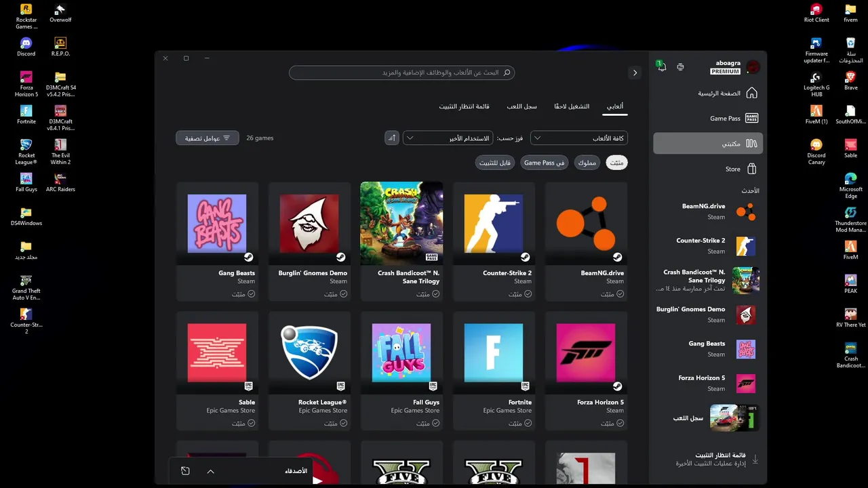The width and height of the screenshot is (868, 488).
Task: Open the All Games (كافة الألعاب) dropdown
Action: pyautogui.click(x=579, y=138)
